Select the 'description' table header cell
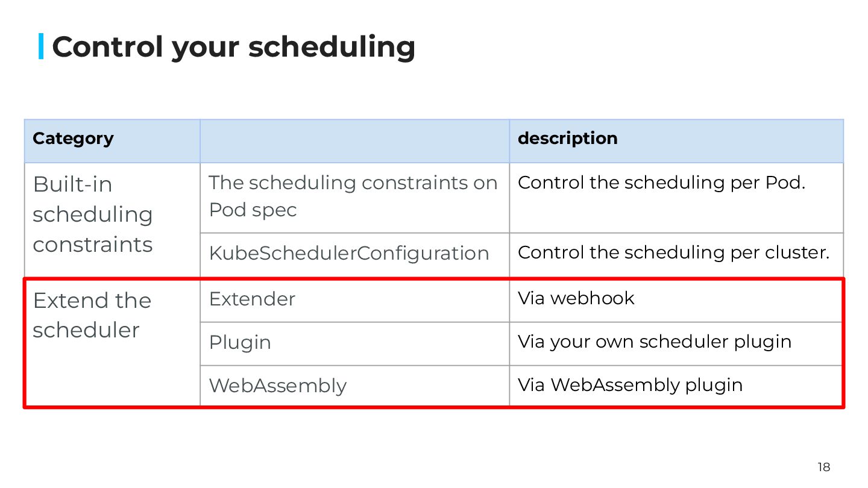Viewport: 868px width, 488px height. coord(567,139)
